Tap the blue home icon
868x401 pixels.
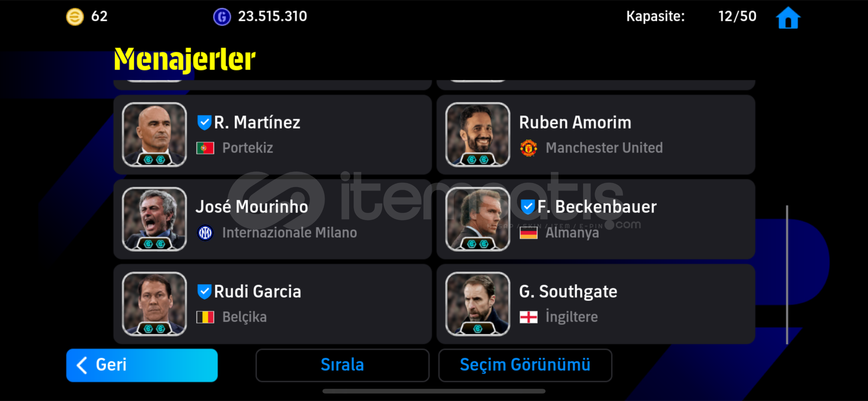pos(788,18)
